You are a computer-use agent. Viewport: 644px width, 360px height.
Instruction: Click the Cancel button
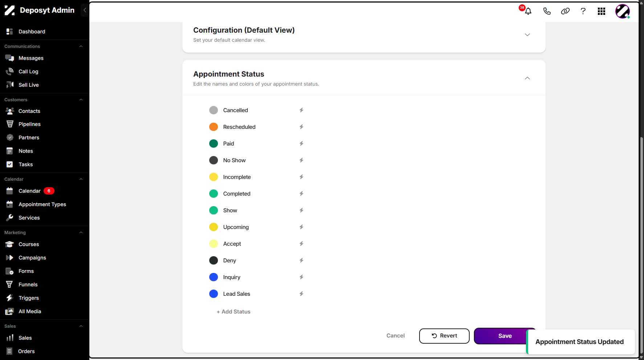(x=396, y=336)
